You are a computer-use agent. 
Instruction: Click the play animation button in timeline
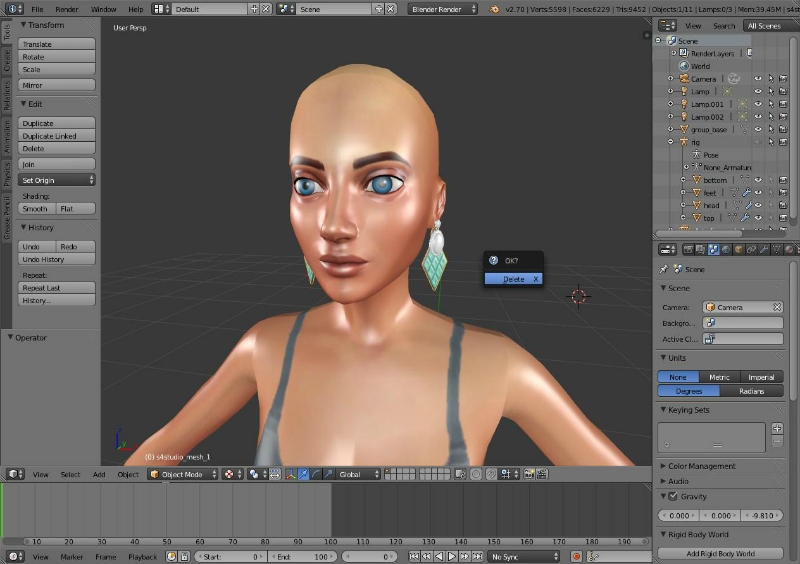point(451,556)
